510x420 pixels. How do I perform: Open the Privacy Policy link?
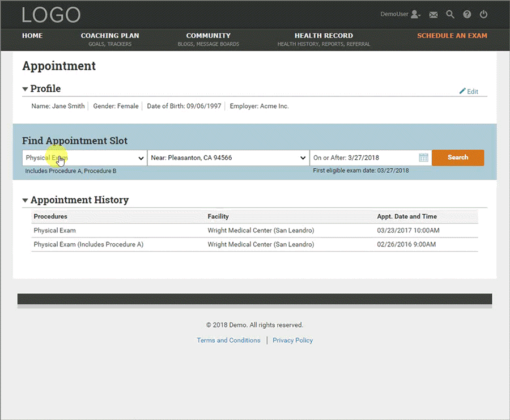click(x=293, y=340)
